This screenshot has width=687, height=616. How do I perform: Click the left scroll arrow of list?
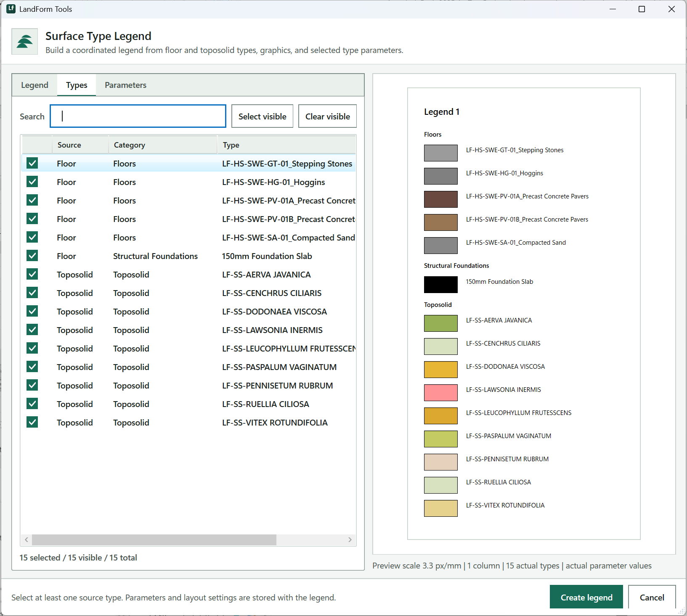pos(27,539)
